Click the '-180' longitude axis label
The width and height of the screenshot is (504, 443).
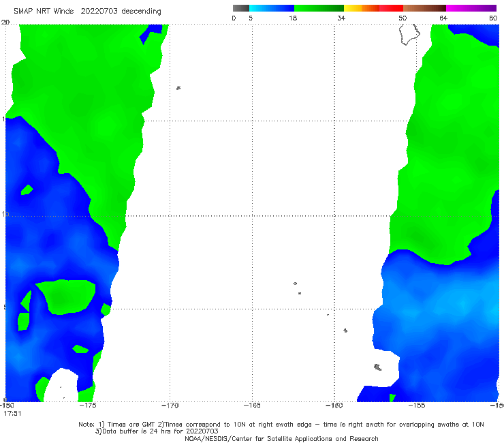pos(7,406)
